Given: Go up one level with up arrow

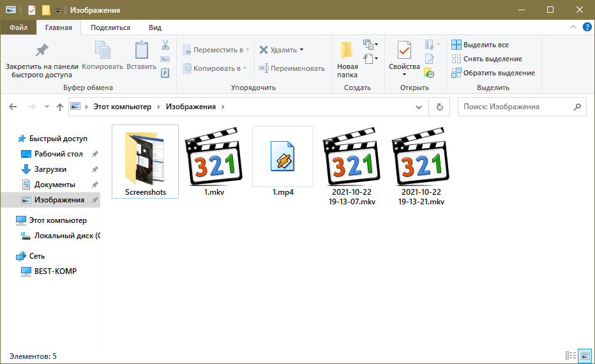Looking at the screenshot, I should pyautogui.click(x=59, y=107).
